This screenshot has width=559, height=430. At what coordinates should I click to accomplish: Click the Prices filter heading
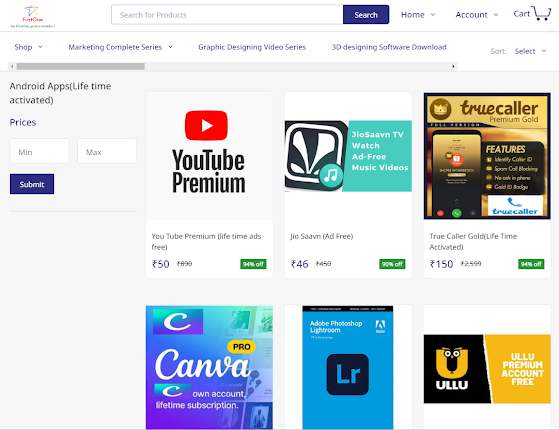tap(23, 122)
